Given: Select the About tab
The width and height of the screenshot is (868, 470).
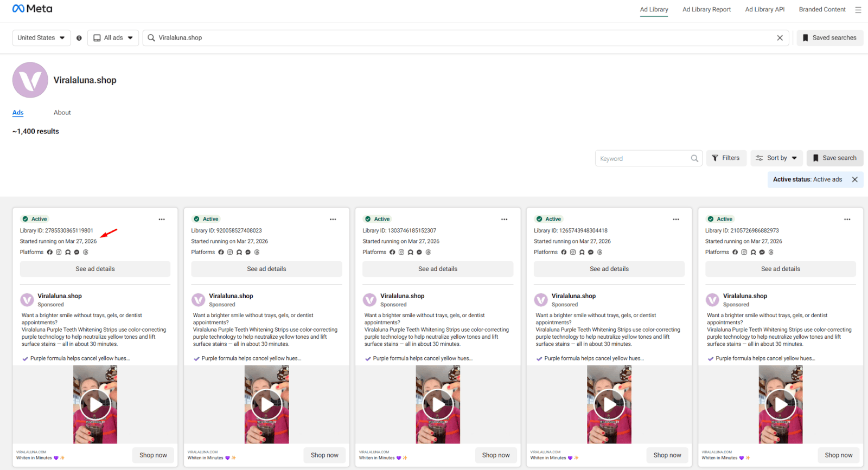Looking at the screenshot, I should 62,113.
